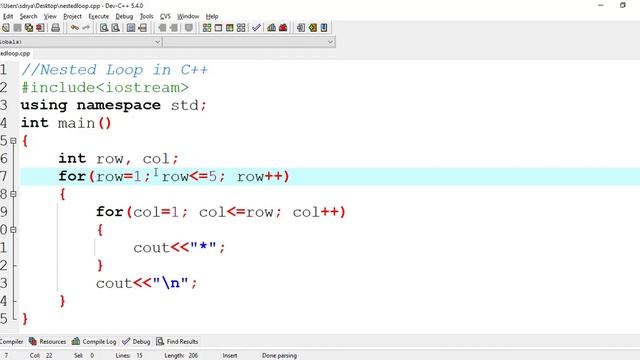
Task: Click 'int main()' on line 4
Action: click(x=66, y=123)
